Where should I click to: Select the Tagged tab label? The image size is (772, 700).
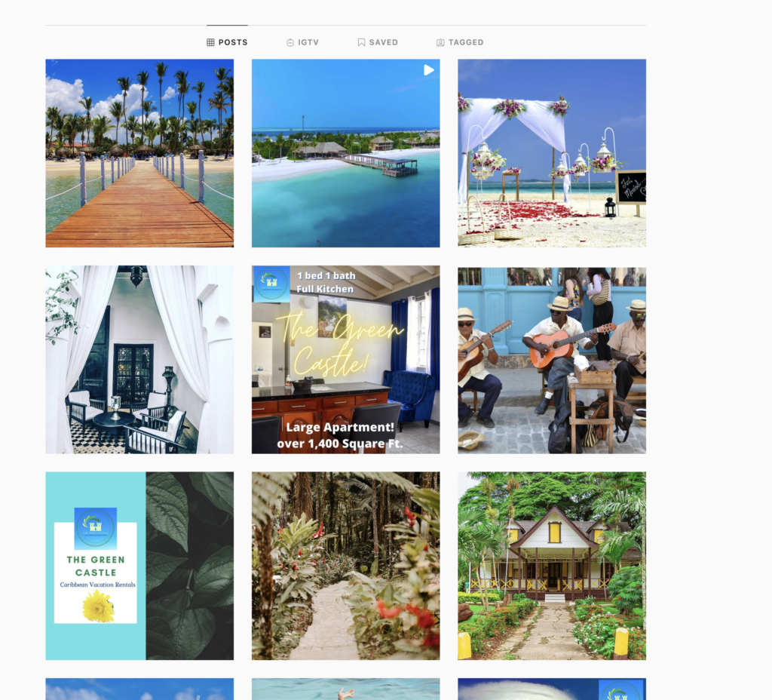(466, 42)
